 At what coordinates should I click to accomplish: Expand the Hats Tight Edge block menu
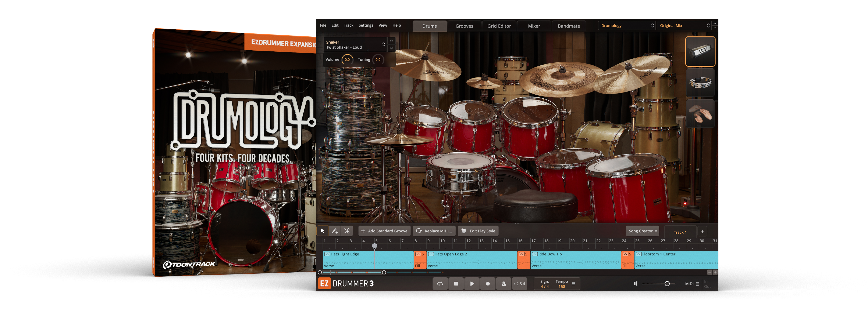(327, 254)
